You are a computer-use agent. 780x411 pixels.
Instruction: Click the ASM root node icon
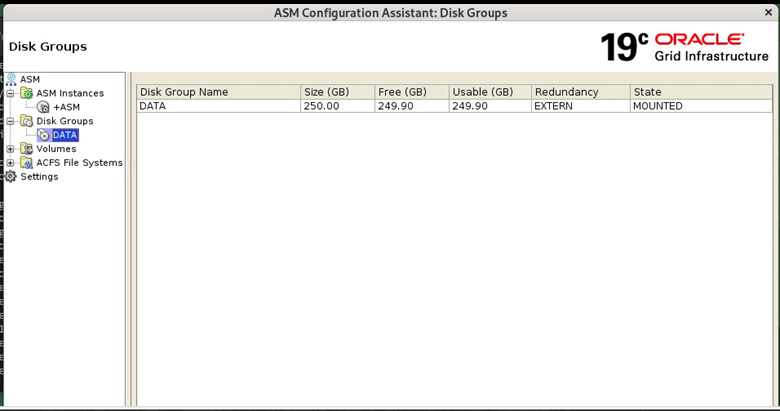click(x=11, y=79)
